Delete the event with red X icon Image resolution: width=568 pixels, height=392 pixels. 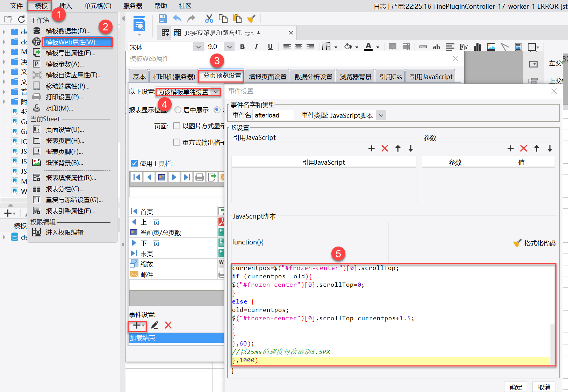(x=168, y=325)
